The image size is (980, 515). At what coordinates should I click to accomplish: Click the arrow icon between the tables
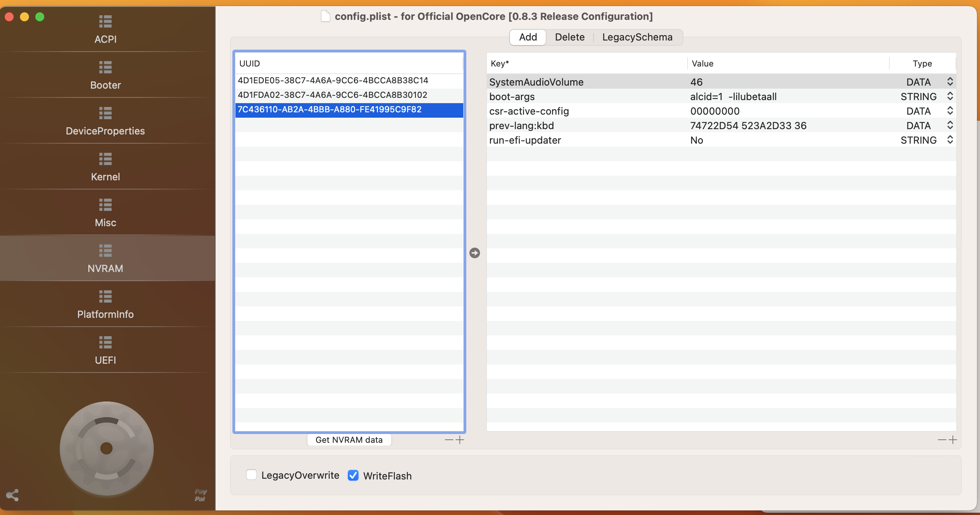pyautogui.click(x=475, y=253)
